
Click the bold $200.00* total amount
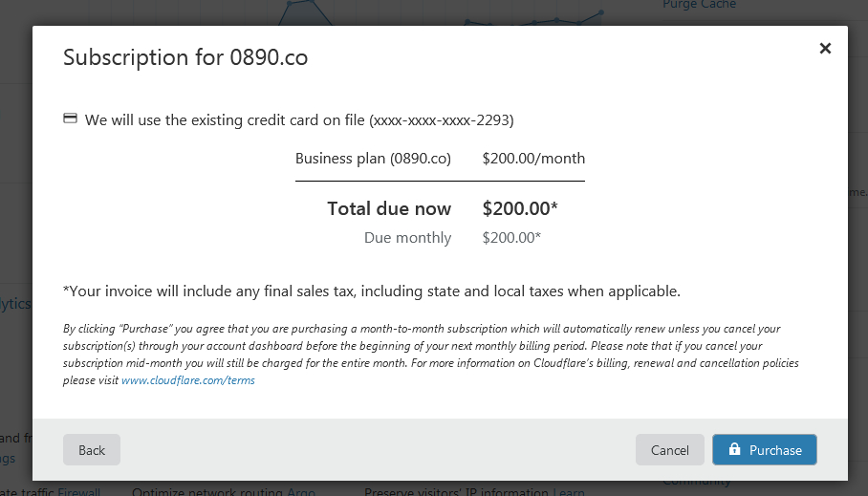520,208
